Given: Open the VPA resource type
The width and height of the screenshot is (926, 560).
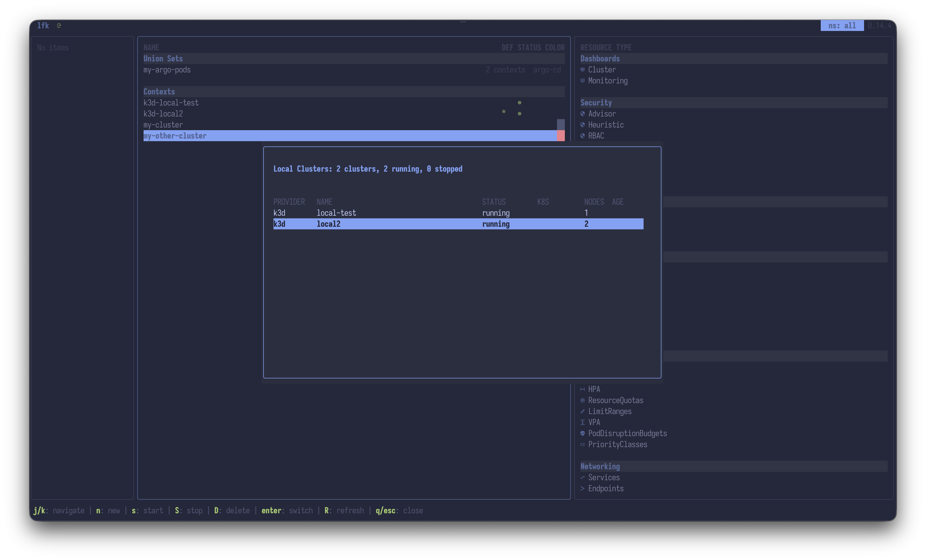Looking at the screenshot, I should (594, 422).
